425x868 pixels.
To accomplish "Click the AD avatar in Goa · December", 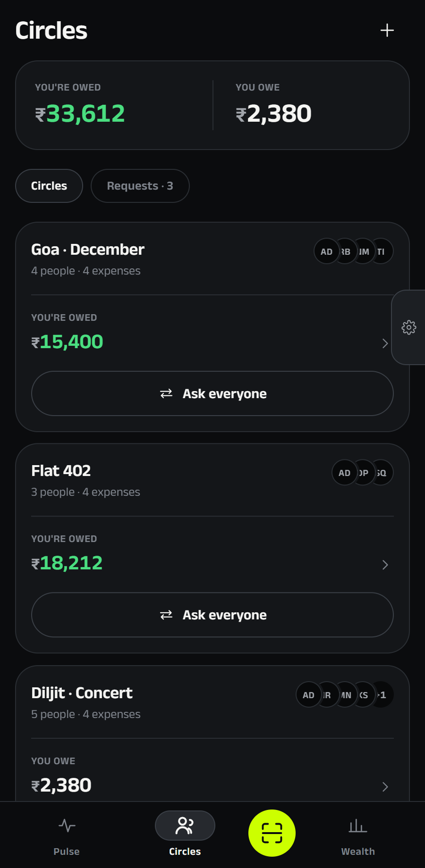I will point(326,251).
